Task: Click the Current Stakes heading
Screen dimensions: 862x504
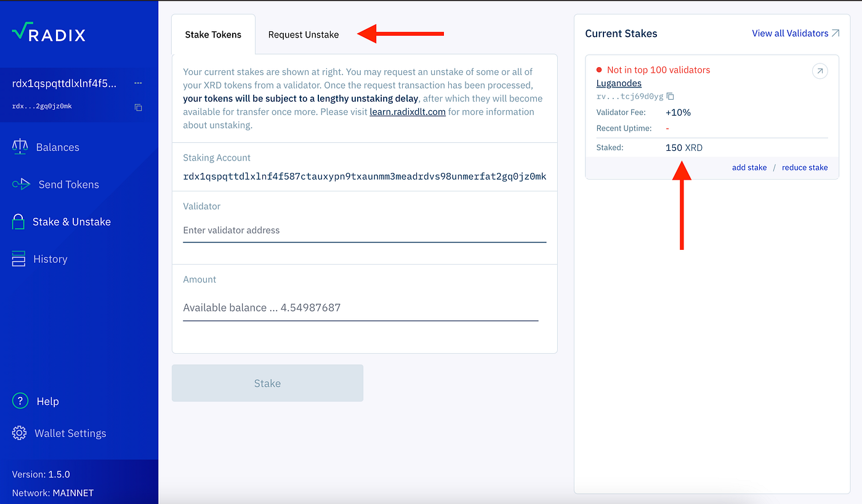Action: (621, 34)
